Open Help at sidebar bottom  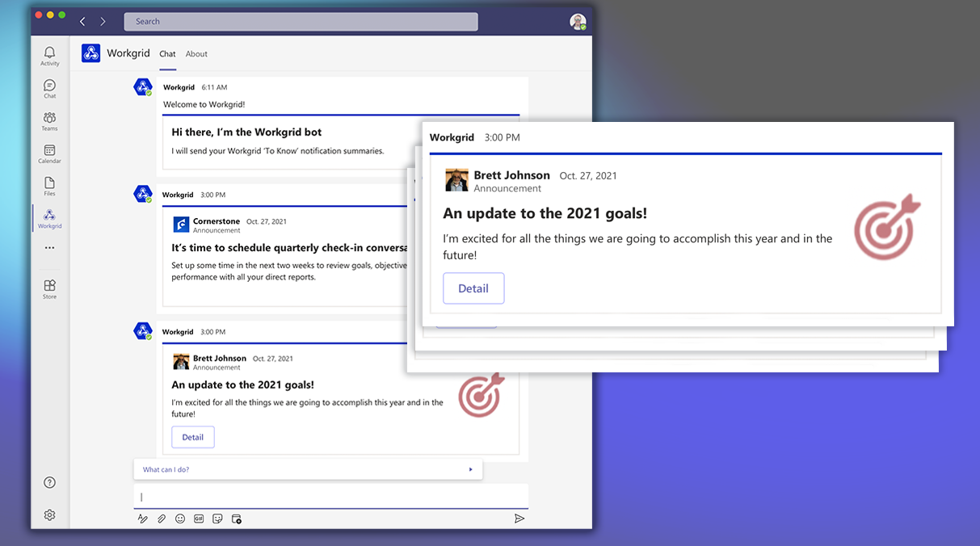click(x=50, y=482)
